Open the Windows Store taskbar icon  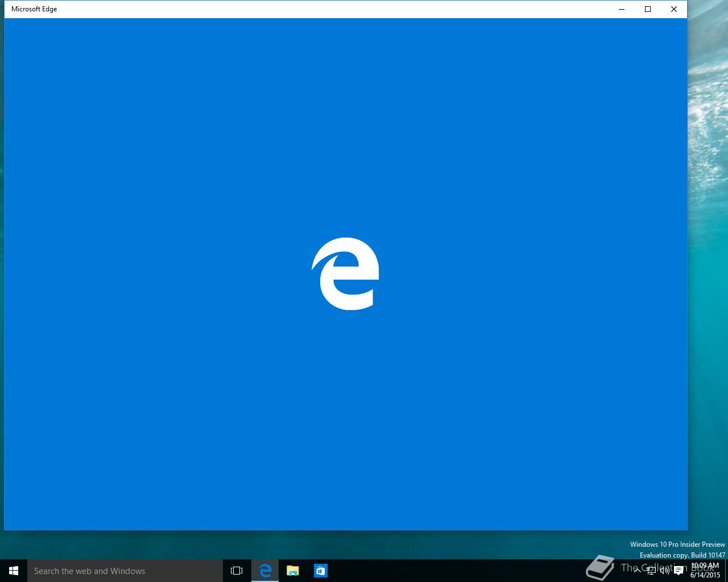pyautogui.click(x=320, y=571)
